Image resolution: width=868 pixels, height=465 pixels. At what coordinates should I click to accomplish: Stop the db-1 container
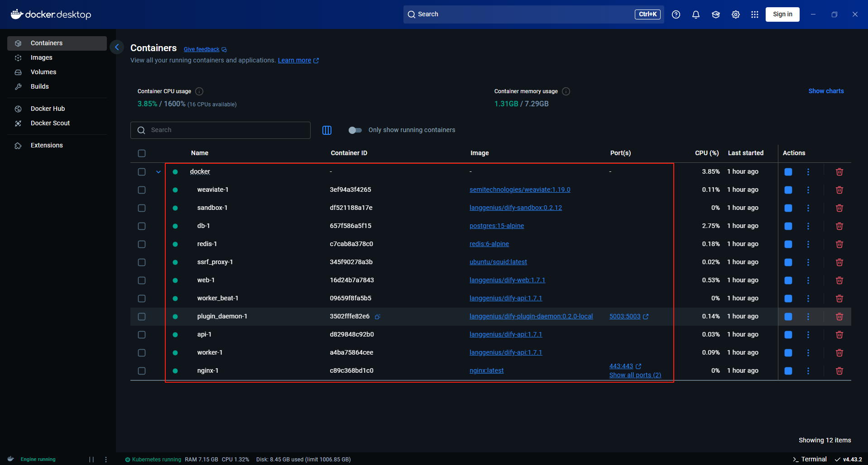[x=788, y=226]
